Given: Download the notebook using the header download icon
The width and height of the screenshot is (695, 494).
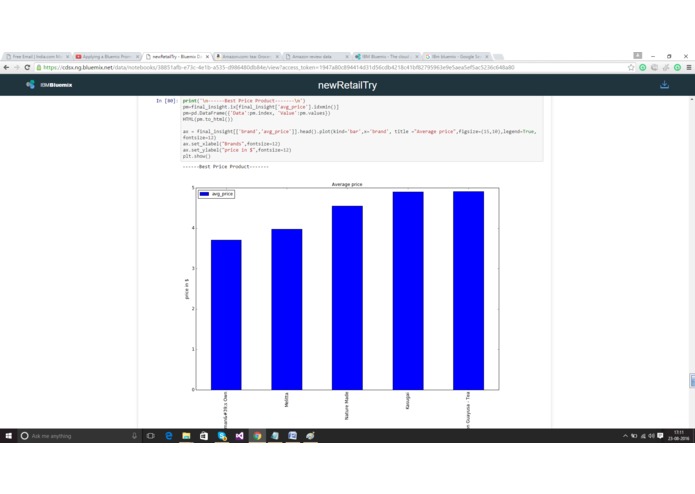Looking at the screenshot, I should pos(664,85).
